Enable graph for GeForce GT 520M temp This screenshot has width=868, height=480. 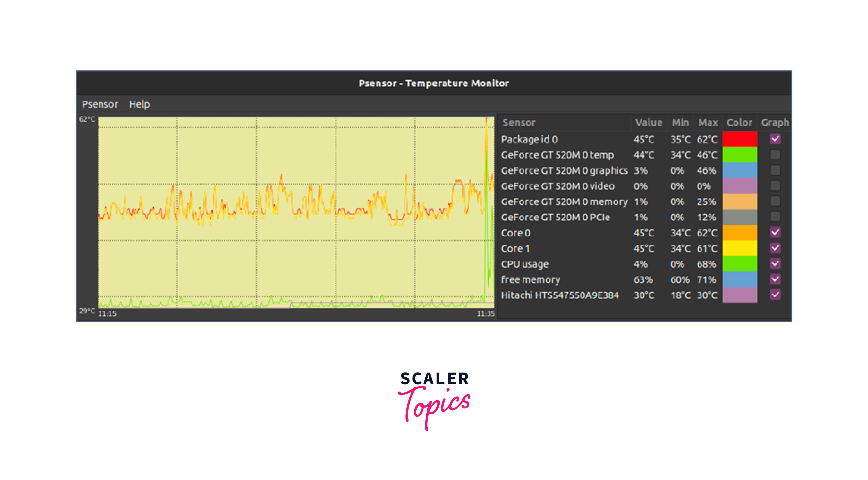pos(775,154)
